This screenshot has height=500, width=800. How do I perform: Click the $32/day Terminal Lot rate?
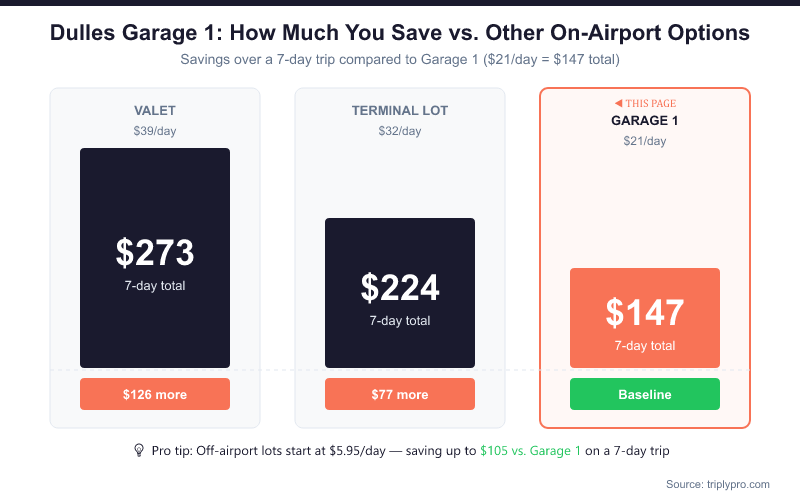click(400, 131)
